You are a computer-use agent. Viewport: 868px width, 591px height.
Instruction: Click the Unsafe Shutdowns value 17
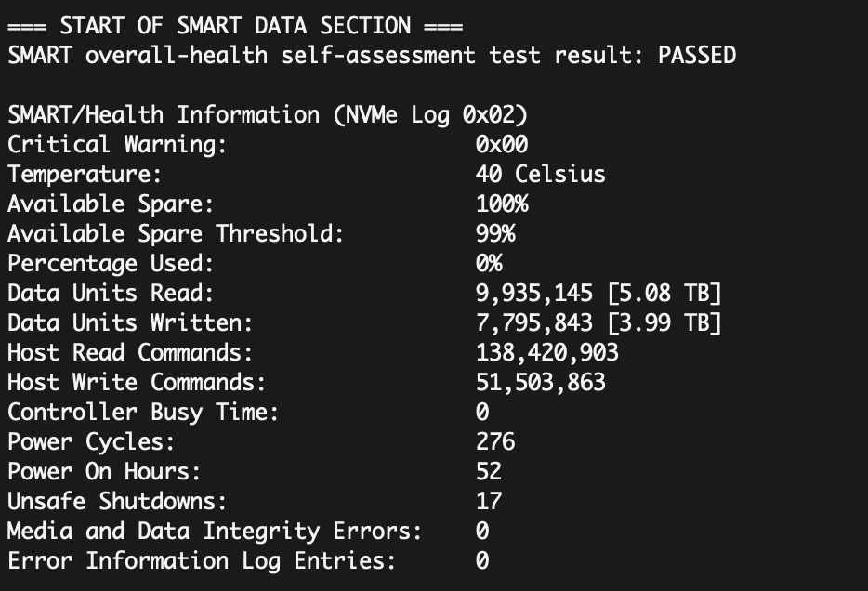click(489, 501)
